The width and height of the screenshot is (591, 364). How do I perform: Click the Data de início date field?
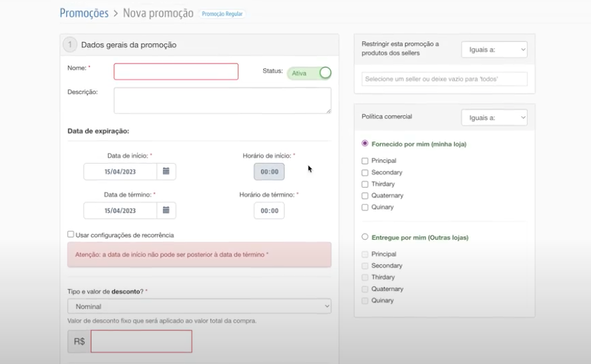coord(120,172)
